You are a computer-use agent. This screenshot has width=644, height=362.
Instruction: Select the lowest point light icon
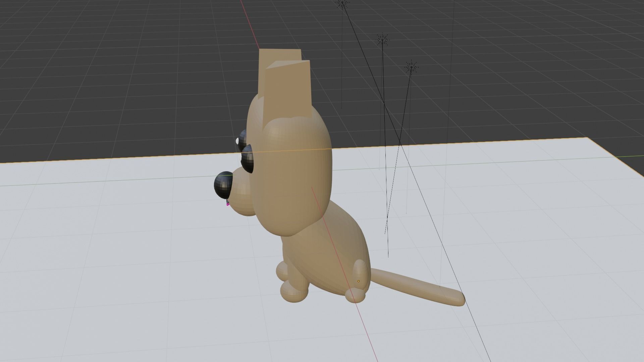click(x=411, y=67)
